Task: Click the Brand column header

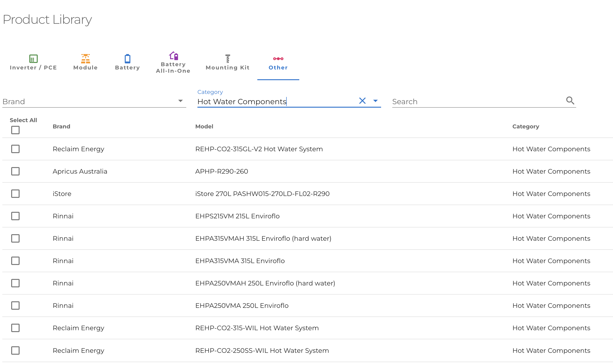Action: tap(61, 127)
